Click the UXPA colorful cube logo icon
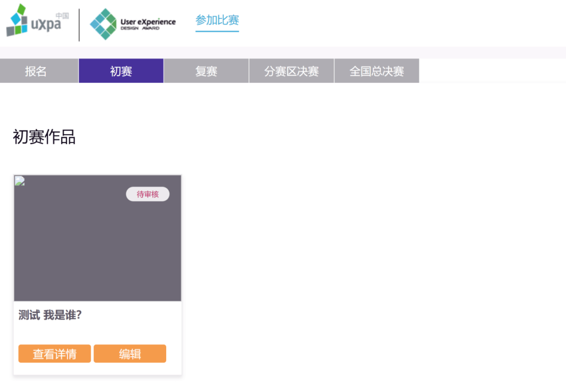This screenshot has height=392, width=566. click(16, 20)
